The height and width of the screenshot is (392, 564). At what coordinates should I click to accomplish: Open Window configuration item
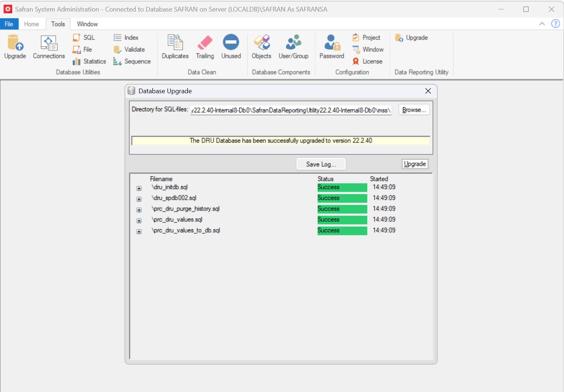[x=368, y=49]
